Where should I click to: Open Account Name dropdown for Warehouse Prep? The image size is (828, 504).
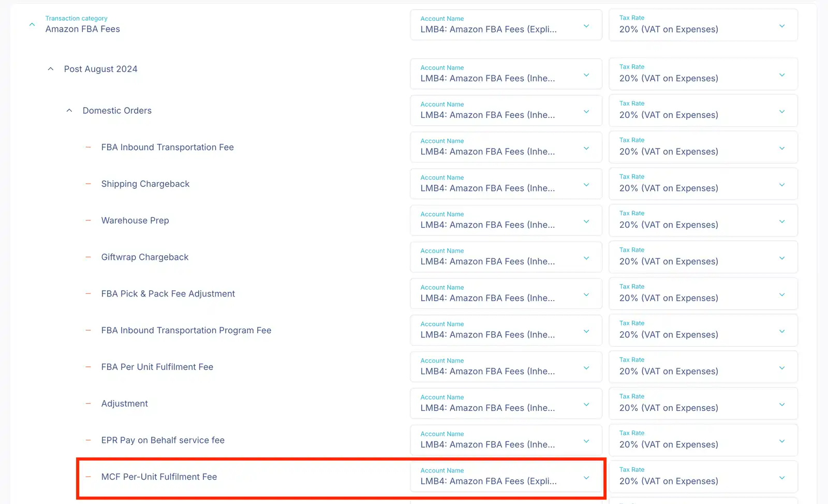pyautogui.click(x=506, y=220)
